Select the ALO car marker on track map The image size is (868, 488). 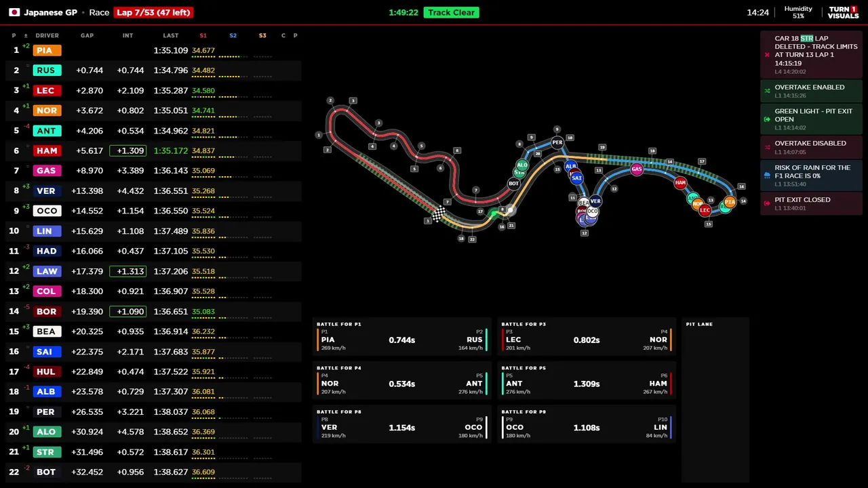point(522,165)
